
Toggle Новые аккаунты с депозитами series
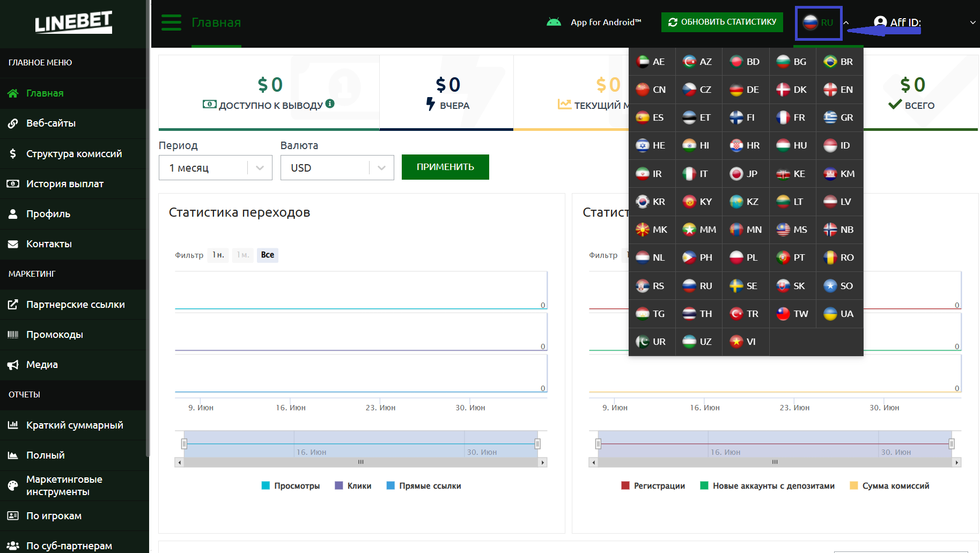click(768, 486)
